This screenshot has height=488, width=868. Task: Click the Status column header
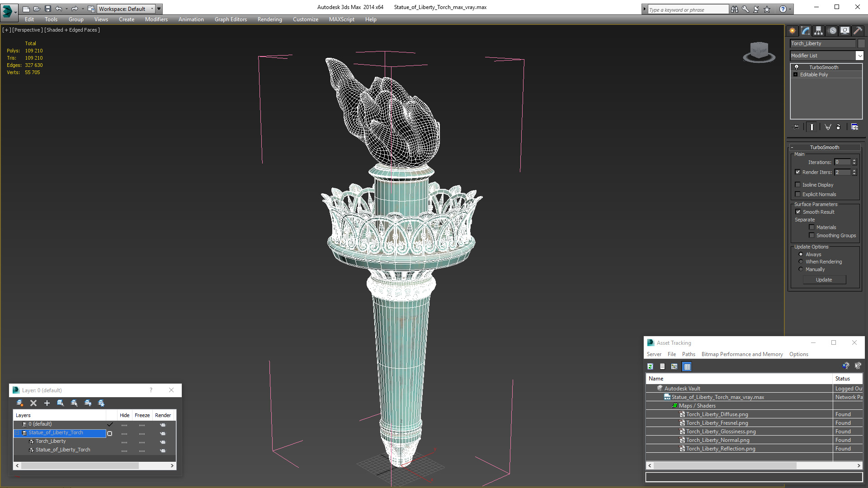point(847,379)
